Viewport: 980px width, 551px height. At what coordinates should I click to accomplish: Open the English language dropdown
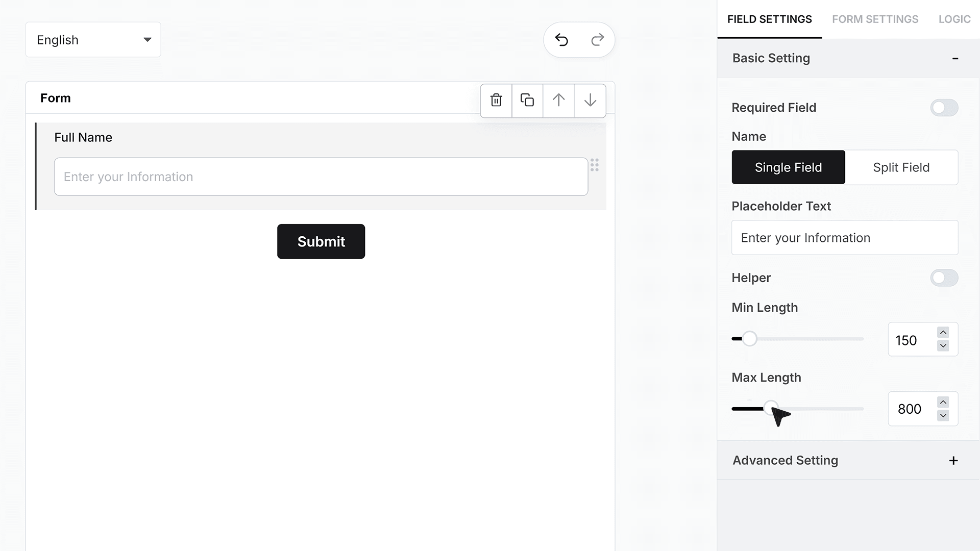(x=93, y=40)
